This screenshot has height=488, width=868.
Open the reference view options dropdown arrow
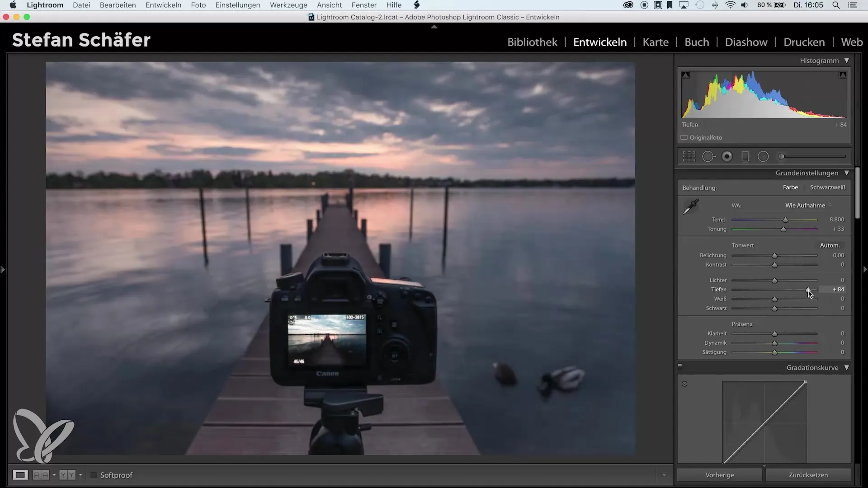[54, 475]
